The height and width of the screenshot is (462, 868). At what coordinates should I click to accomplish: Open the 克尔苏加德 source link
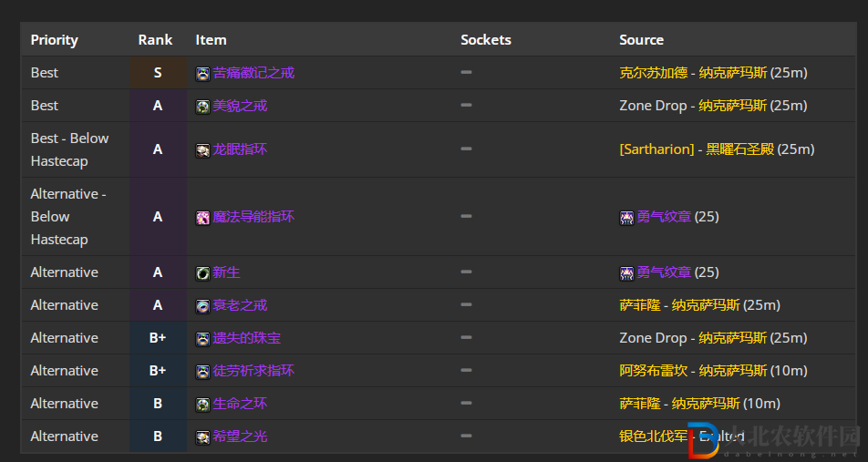[653, 73]
